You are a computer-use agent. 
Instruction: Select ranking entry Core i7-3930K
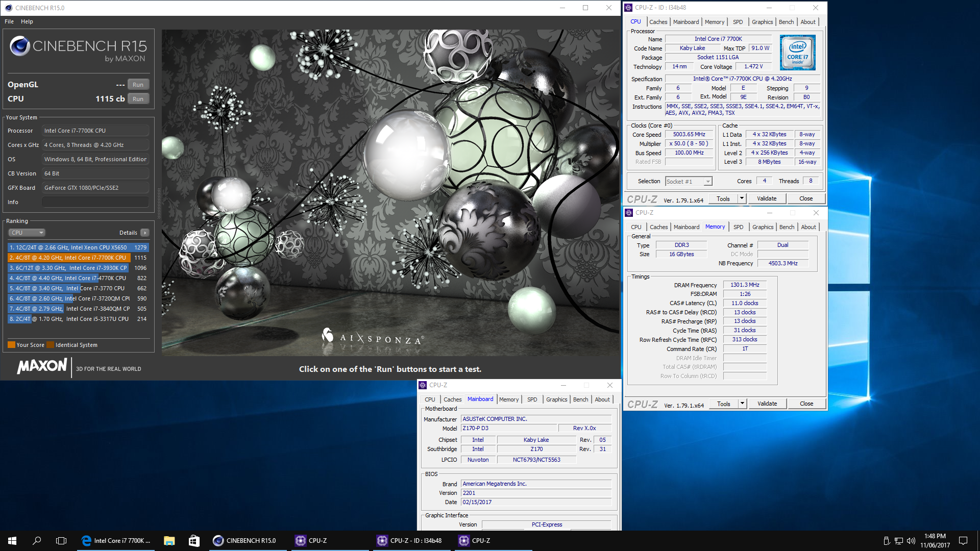point(78,268)
